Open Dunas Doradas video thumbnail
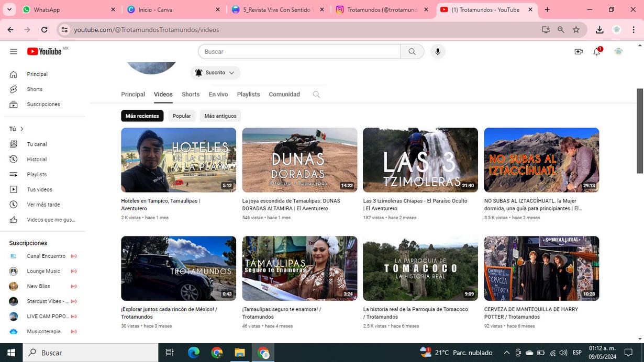644x362 pixels. point(299,160)
